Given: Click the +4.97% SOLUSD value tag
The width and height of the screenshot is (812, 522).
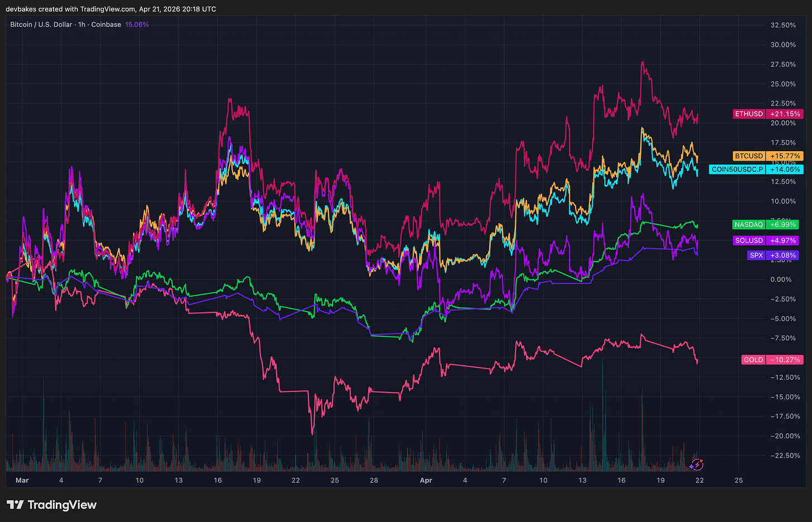Looking at the screenshot, I should (782, 240).
